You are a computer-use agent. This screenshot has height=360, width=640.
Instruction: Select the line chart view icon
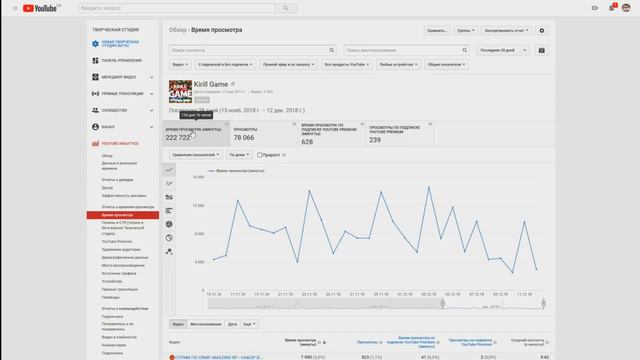point(169,170)
